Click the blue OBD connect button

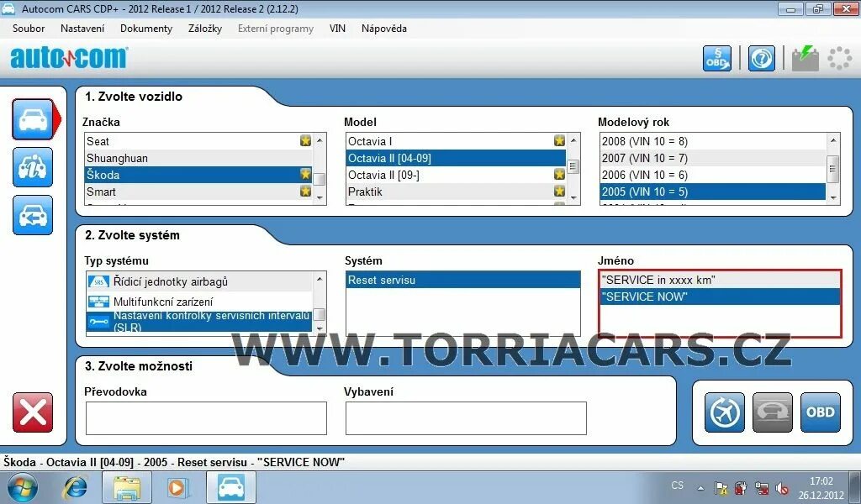821,412
